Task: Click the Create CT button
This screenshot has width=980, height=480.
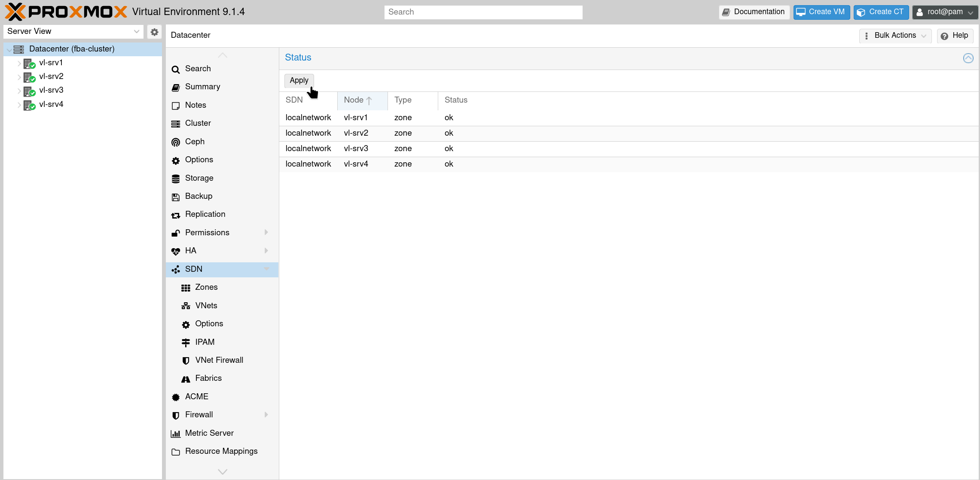Action: click(x=881, y=12)
